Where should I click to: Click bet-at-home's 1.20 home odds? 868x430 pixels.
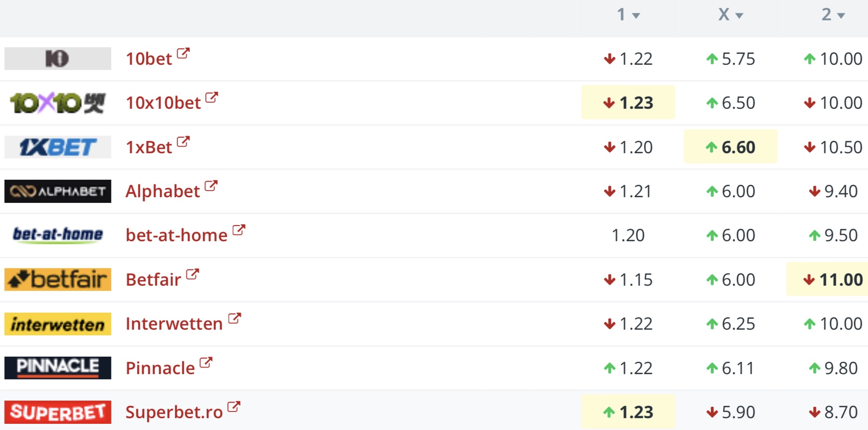pos(628,235)
